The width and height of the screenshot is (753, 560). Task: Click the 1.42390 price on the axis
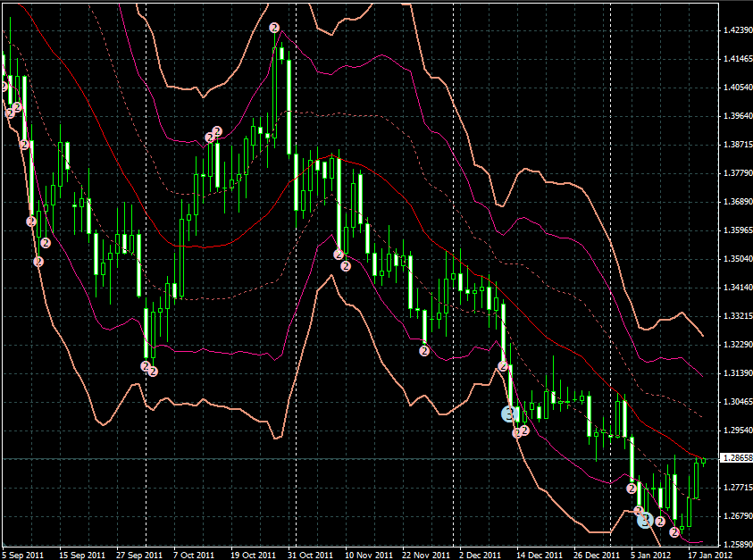735,30
